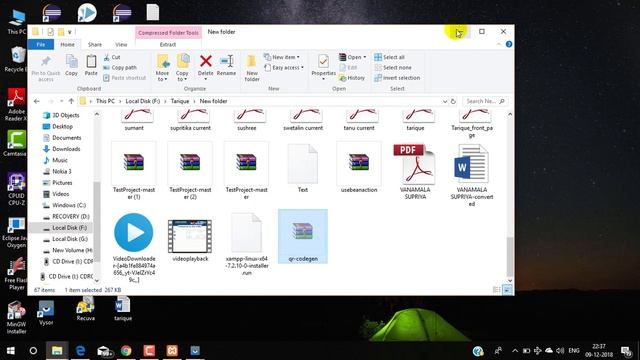
Task: Click Select all
Action: [x=389, y=57]
